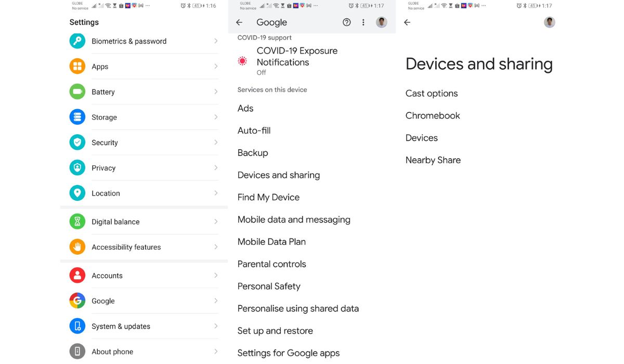This screenshot has width=624, height=364.
Task: Click the Google logo icon in Settings
Action: 77,301
